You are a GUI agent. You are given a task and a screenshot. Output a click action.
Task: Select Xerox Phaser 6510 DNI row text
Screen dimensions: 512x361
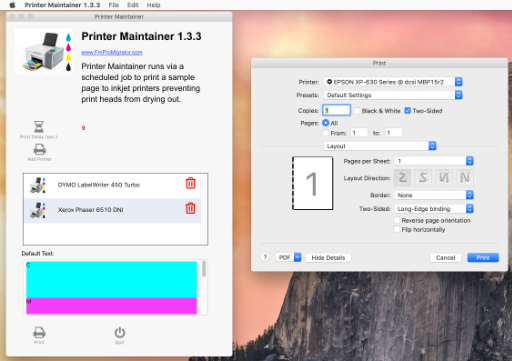(x=91, y=210)
